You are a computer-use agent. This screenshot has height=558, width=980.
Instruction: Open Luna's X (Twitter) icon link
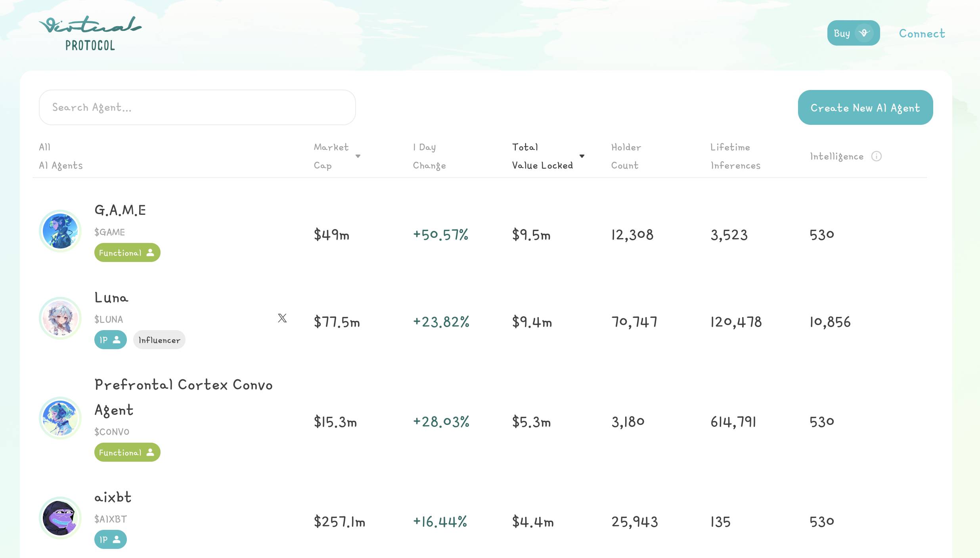282,318
